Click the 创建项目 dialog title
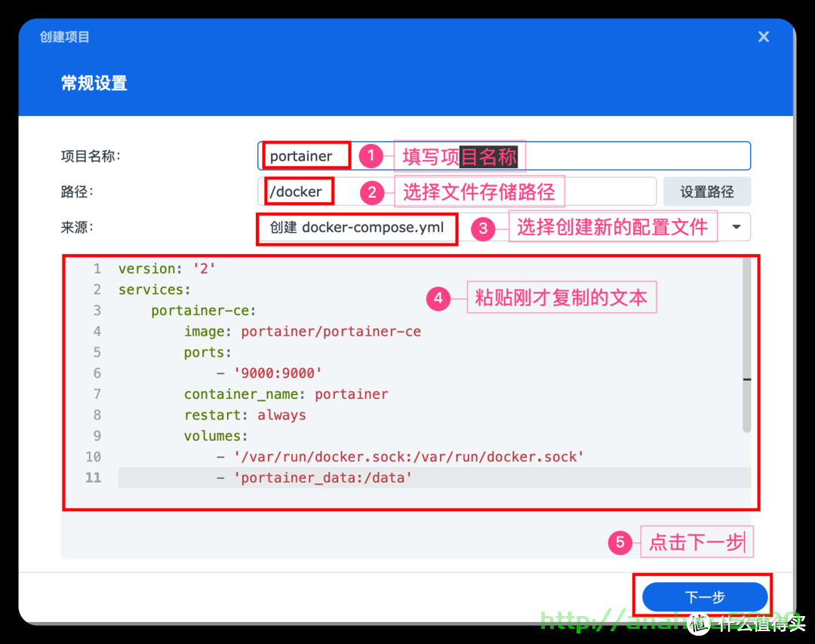 tap(64, 37)
